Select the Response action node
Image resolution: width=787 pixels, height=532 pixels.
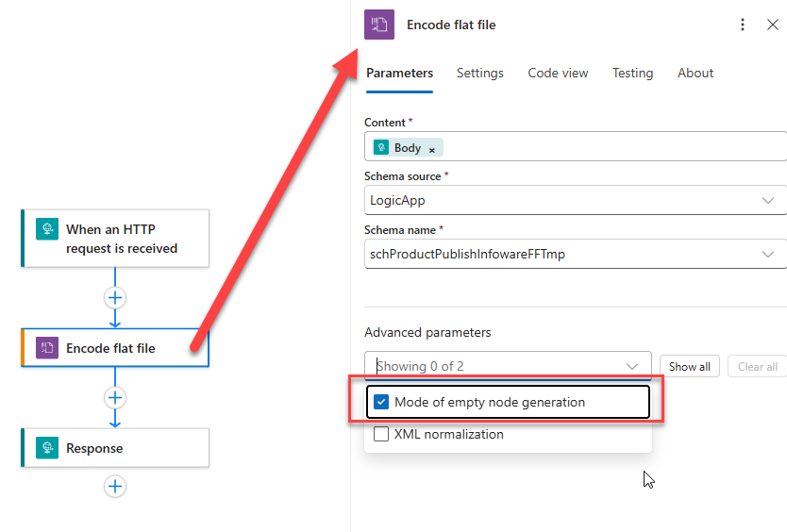point(115,448)
